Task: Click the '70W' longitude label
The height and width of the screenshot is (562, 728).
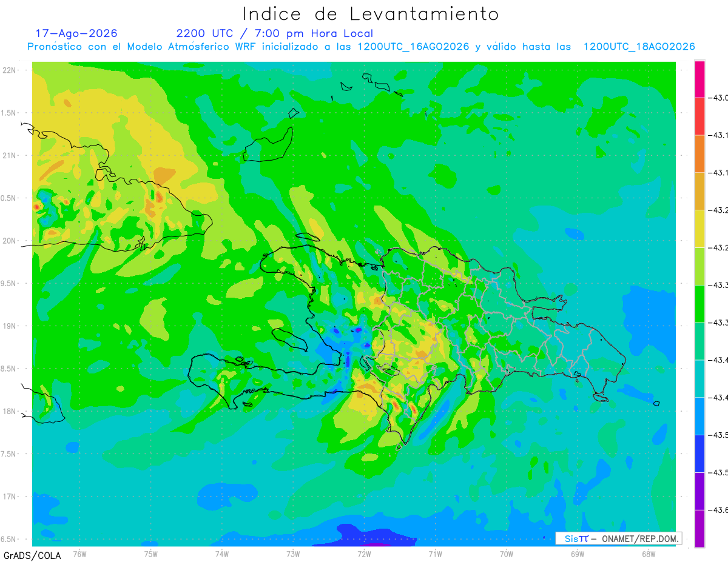Action: tap(506, 554)
